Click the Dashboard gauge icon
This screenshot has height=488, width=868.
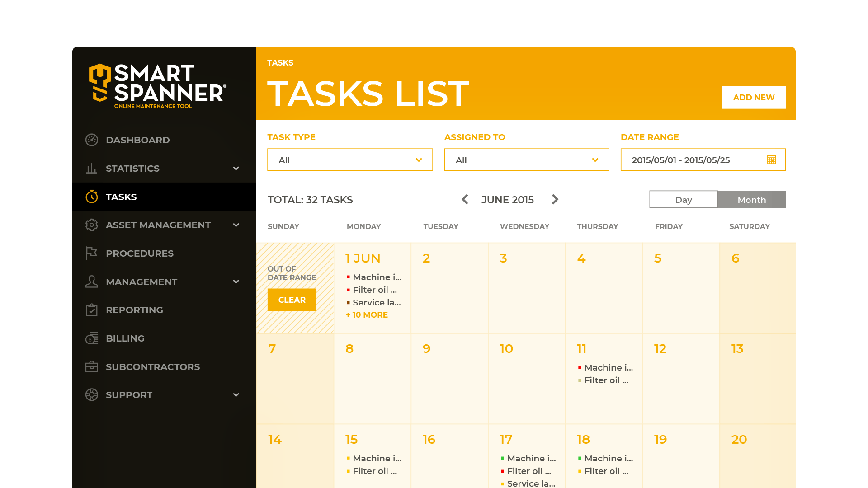tap(92, 140)
